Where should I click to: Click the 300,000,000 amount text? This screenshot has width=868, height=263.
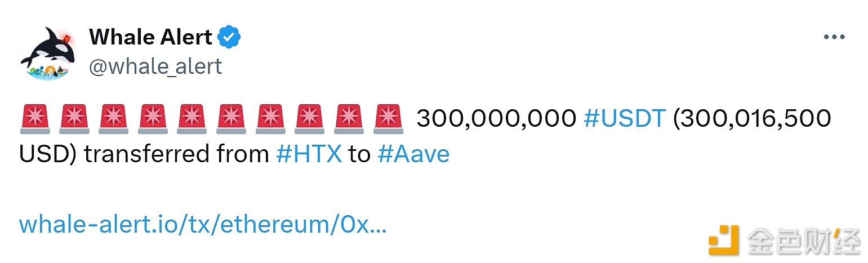496,119
